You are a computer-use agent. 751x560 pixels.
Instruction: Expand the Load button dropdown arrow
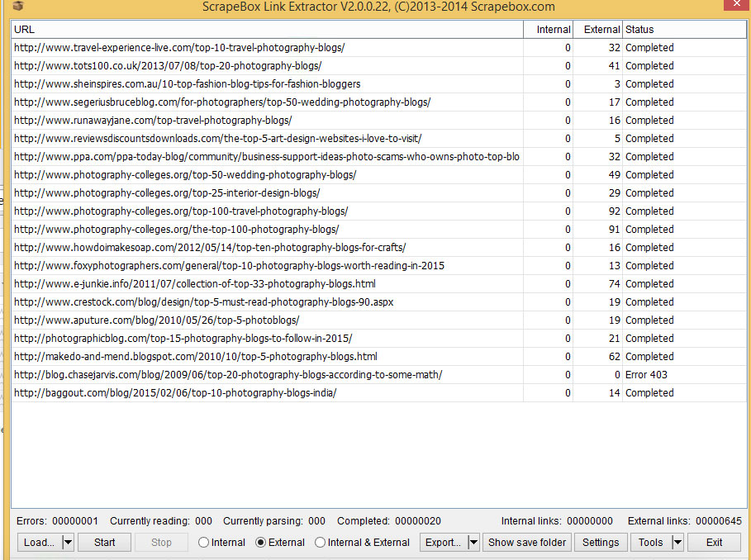[68, 543]
